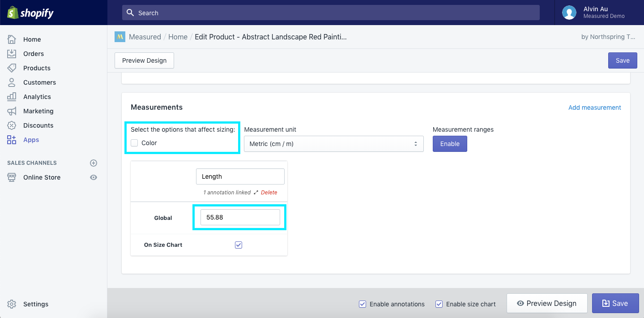Click the Global value field 55.88
Viewport: 644px width, 318px height.
pos(240,217)
